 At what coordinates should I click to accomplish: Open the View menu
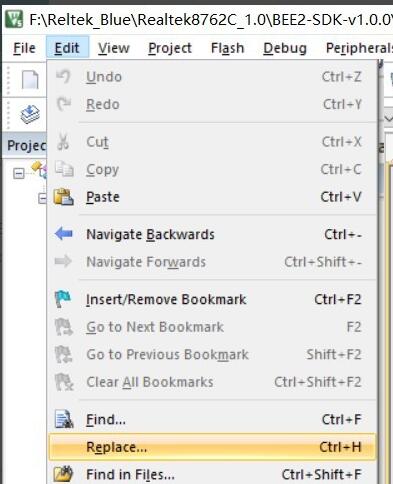(114, 48)
